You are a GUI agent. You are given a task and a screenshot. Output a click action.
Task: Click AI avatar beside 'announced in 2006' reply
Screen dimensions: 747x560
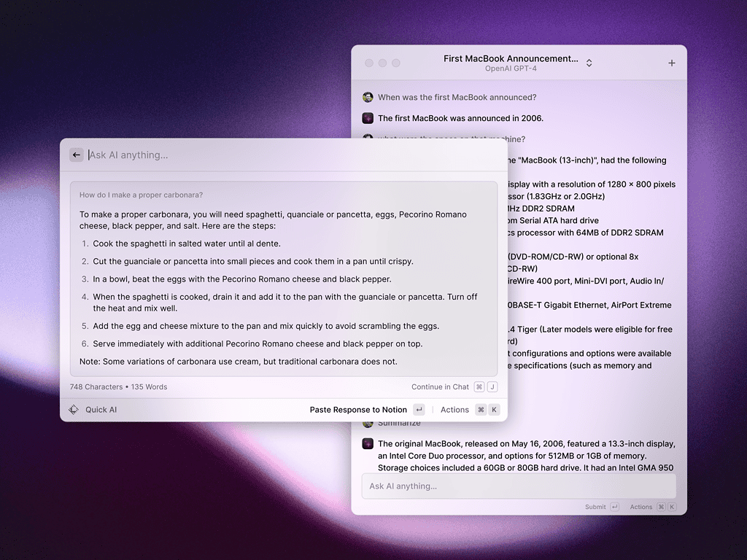[x=368, y=118]
